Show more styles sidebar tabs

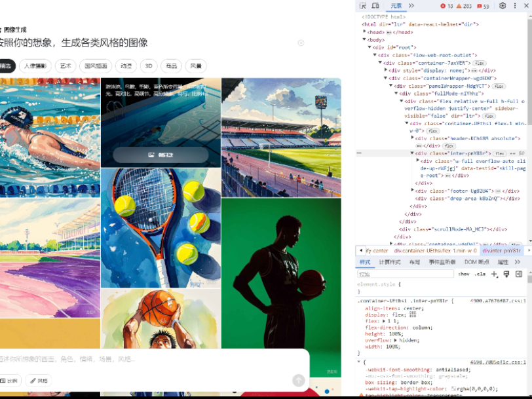click(x=517, y=262)
